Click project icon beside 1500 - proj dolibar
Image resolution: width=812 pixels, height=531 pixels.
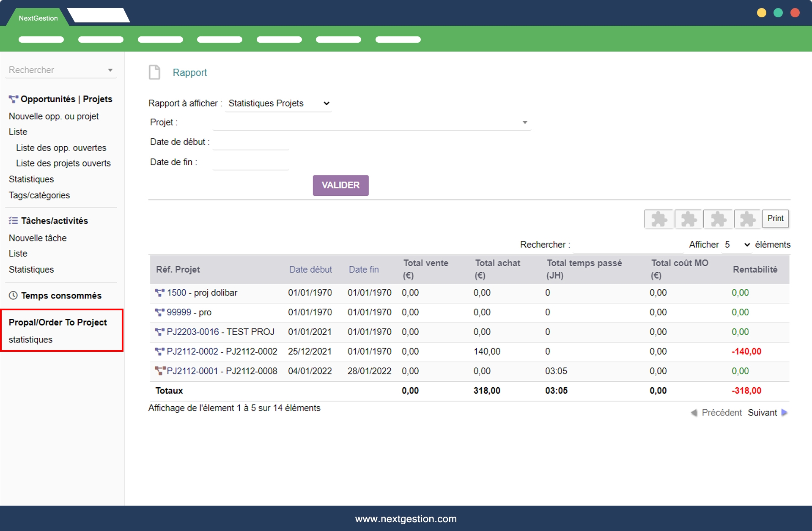pyautogui.click(x=159, y=293)
